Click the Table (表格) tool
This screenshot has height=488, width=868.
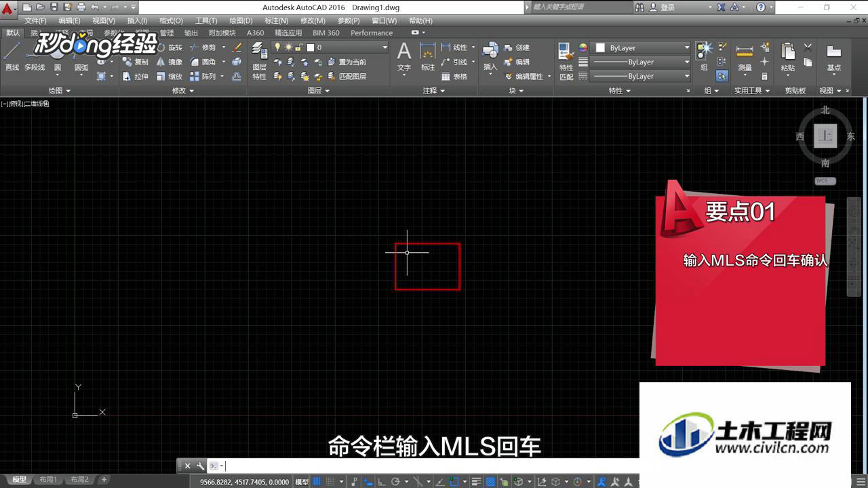coord(454,77)
